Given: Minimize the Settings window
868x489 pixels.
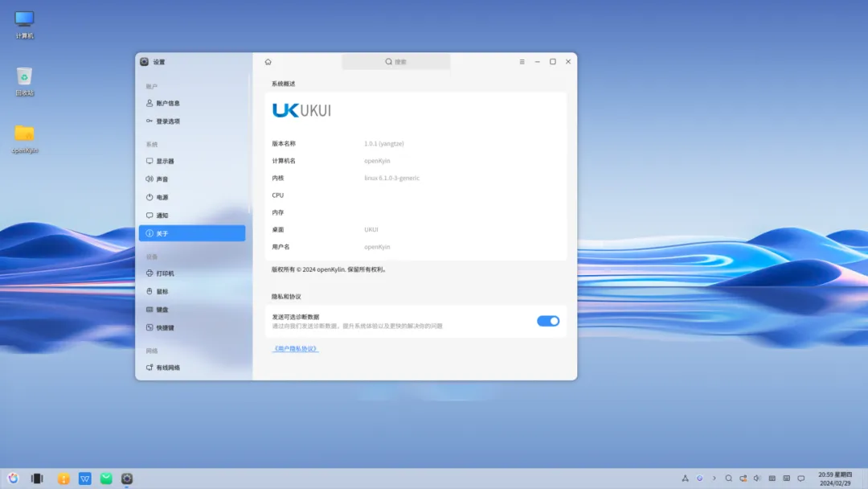Looking at the screenshot, I should (x=538, y=62).
